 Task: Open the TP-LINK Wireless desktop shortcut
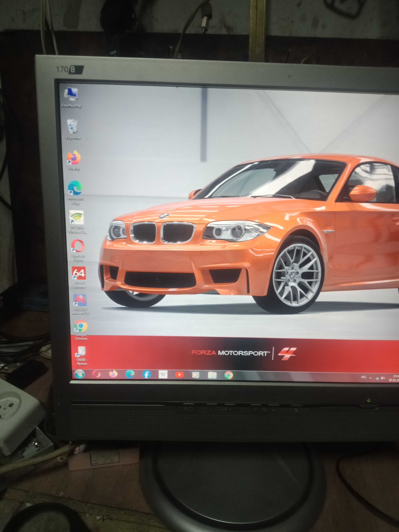77,222
